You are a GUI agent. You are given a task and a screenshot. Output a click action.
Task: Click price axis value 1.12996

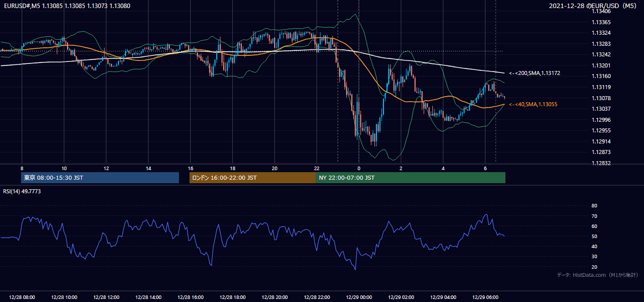601,120
